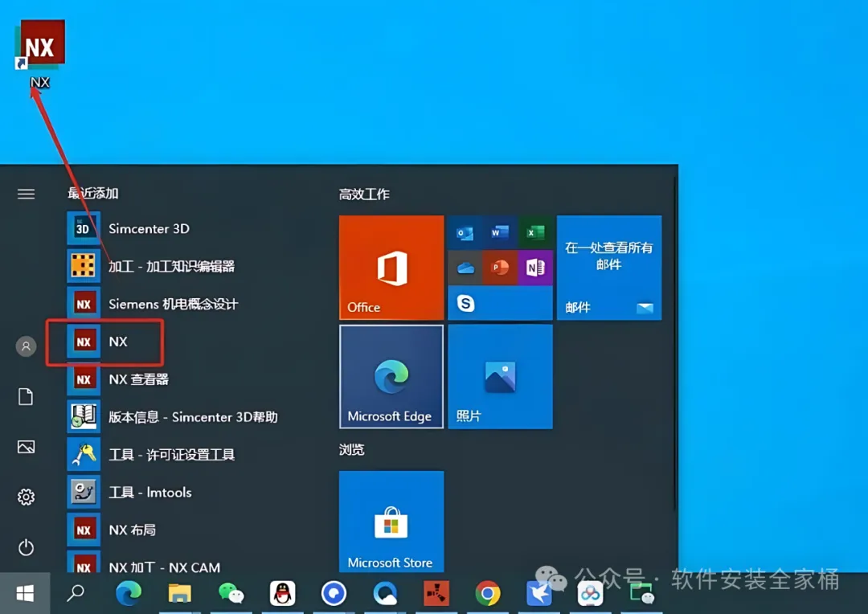
Task: Click the 浏览 tile group header
Action: (351, 449)
